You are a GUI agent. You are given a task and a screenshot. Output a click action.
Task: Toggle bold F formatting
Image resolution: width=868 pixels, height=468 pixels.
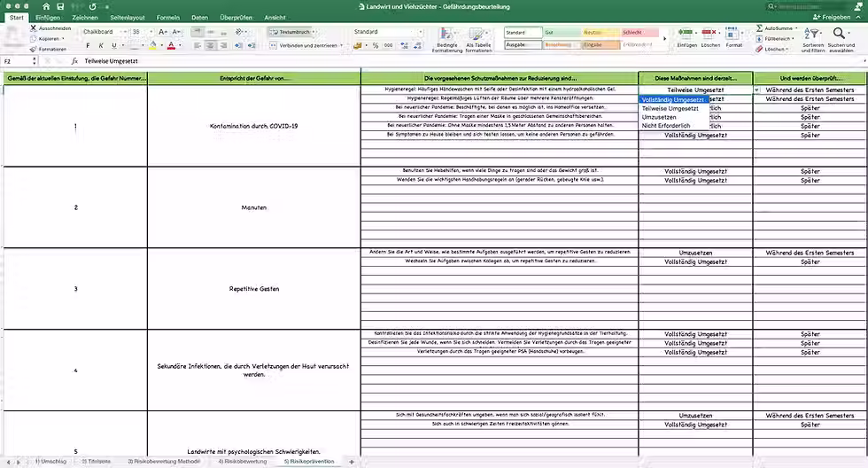point(88,45)
